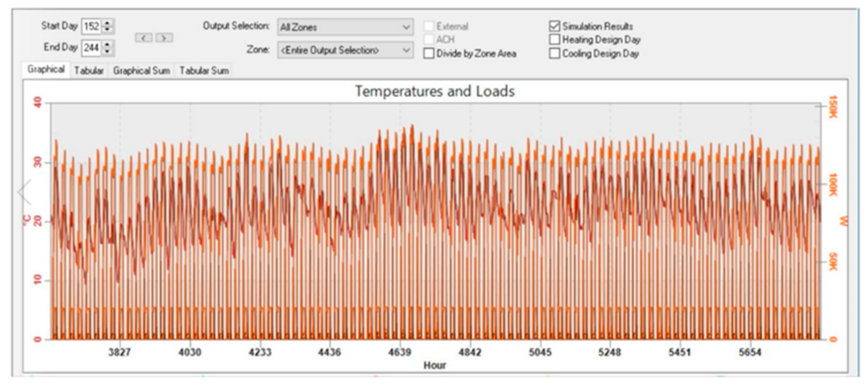
Task: Decrease Start Day with down spinner
Action: [x=107, y=30]
